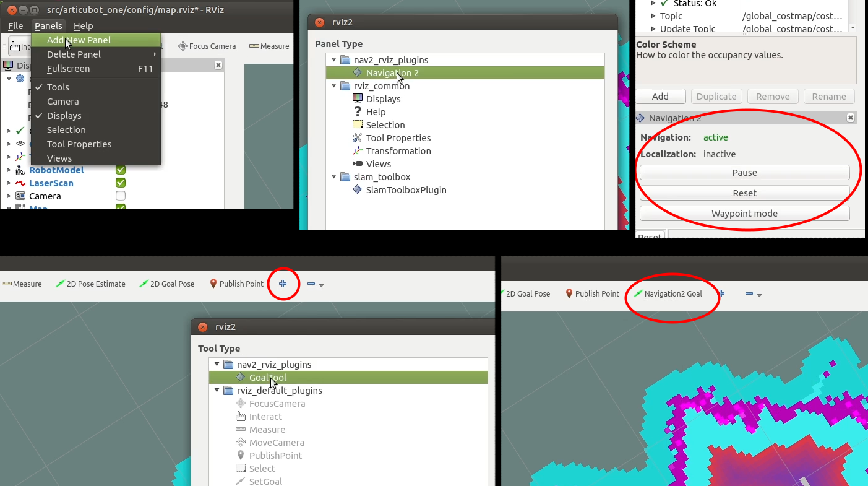Uncheck the RobotModel display checkbox

coord(121,170)
